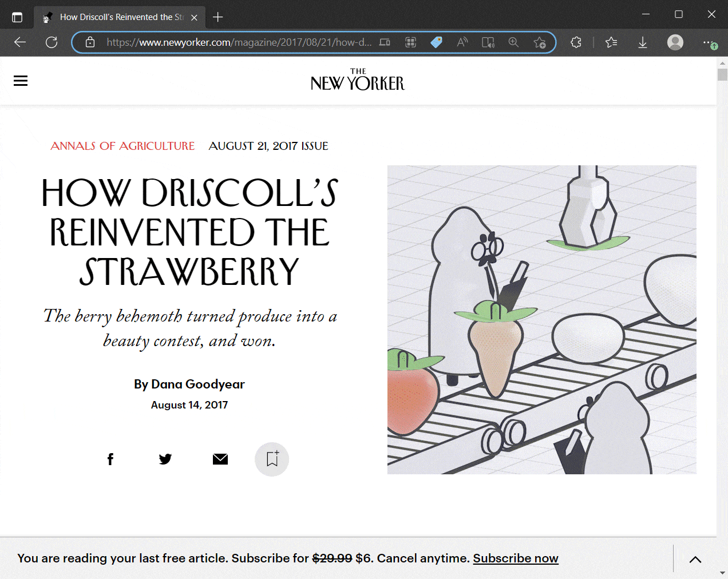Open the August 21, 2017 Issue link
Screen dimensions: 728x579
(x=268, y=146)
